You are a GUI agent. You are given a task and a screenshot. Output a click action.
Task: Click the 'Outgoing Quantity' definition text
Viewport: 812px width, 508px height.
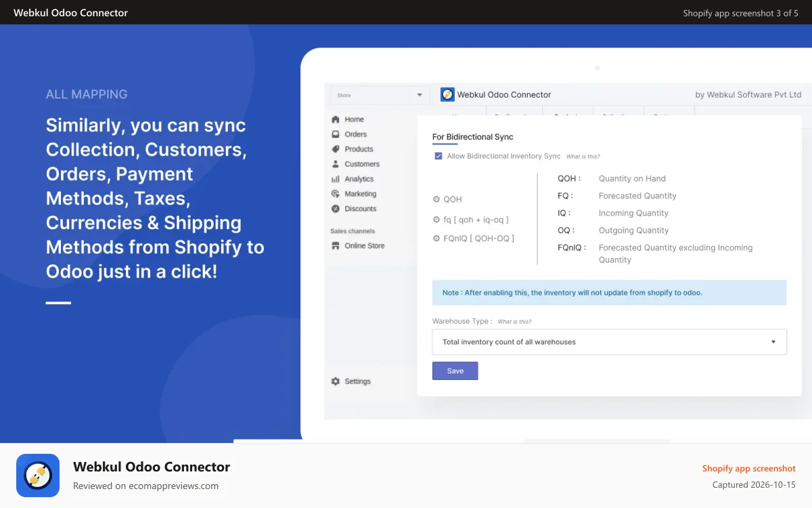pyautogui.click(x=633, y=230)
